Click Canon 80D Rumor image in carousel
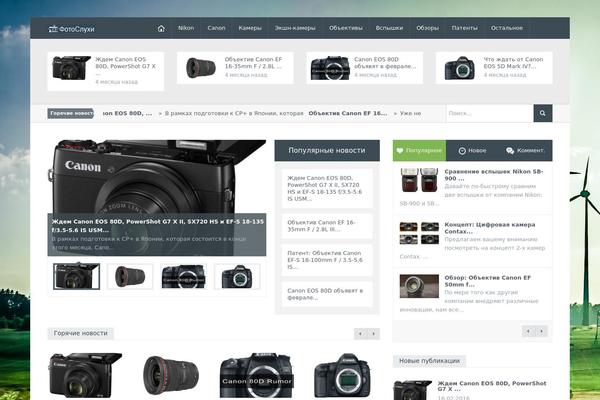Viewport: 600px width, 400px height. [x=257, y=376]
